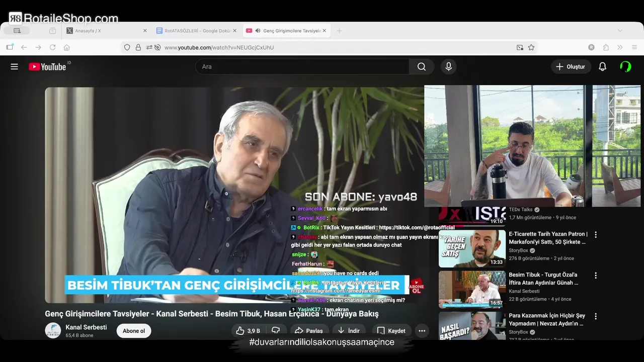Click the Oluştur create button

571,66
